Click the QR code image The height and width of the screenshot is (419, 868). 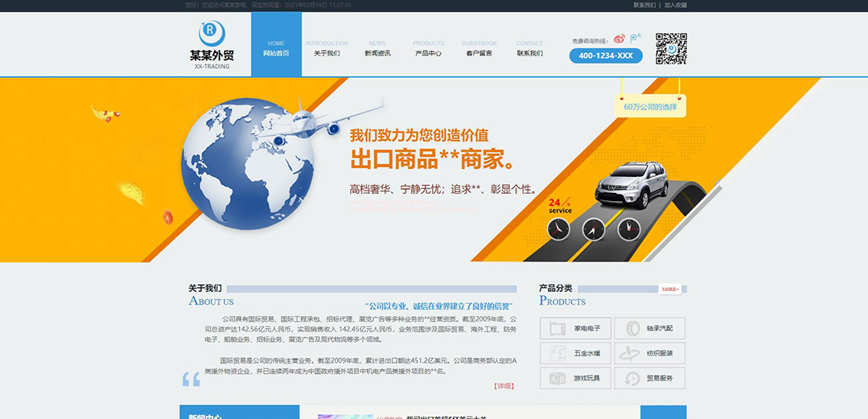[x=671, y=48]
